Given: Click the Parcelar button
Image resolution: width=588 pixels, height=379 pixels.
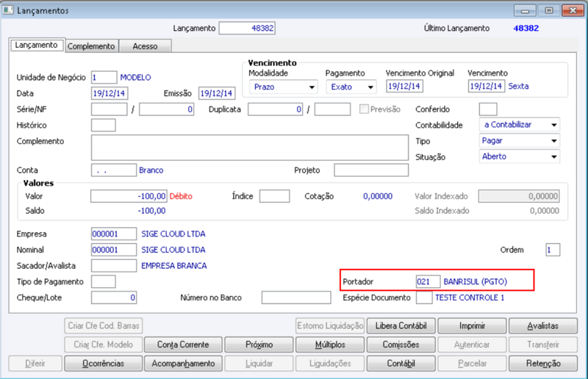Looking at the screenshot, I should pyautogui.click(x=472, y=364).
